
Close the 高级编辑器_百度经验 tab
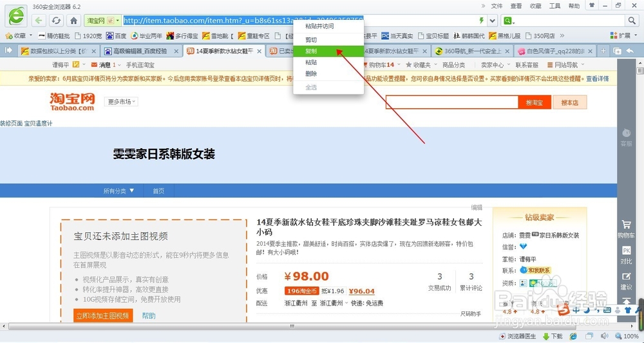pos(176,51)
